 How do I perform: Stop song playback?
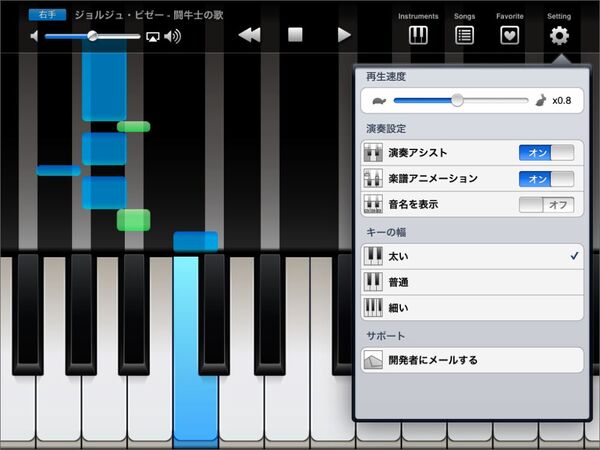coord(295,34)
